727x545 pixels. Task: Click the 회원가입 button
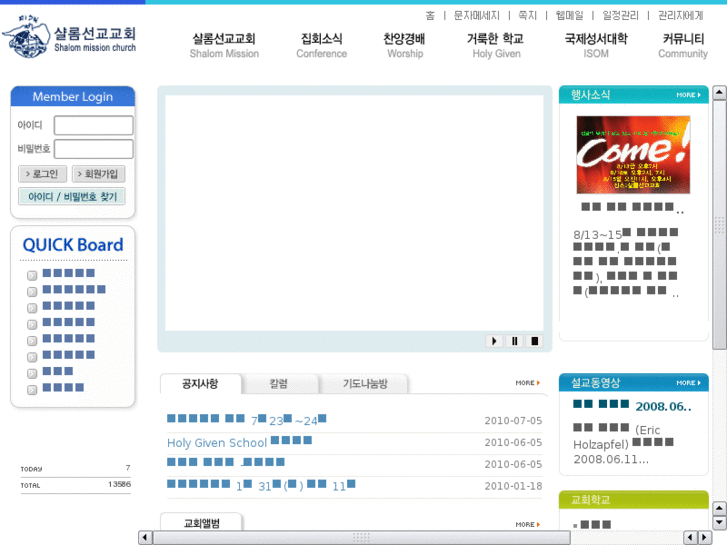[98, 174]
